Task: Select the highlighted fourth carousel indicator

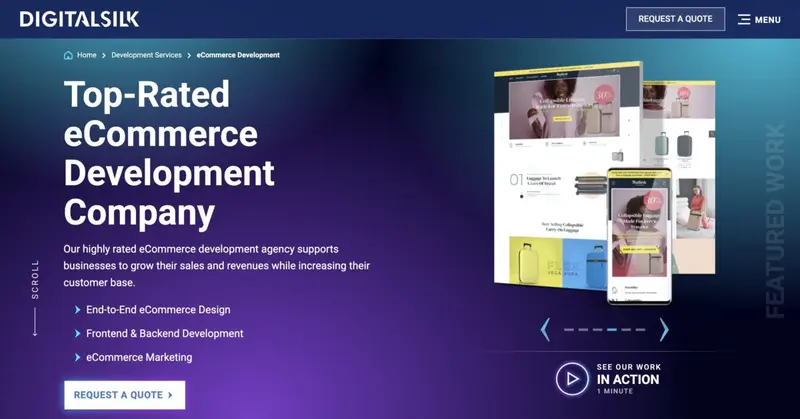Action: pos(612,329)
